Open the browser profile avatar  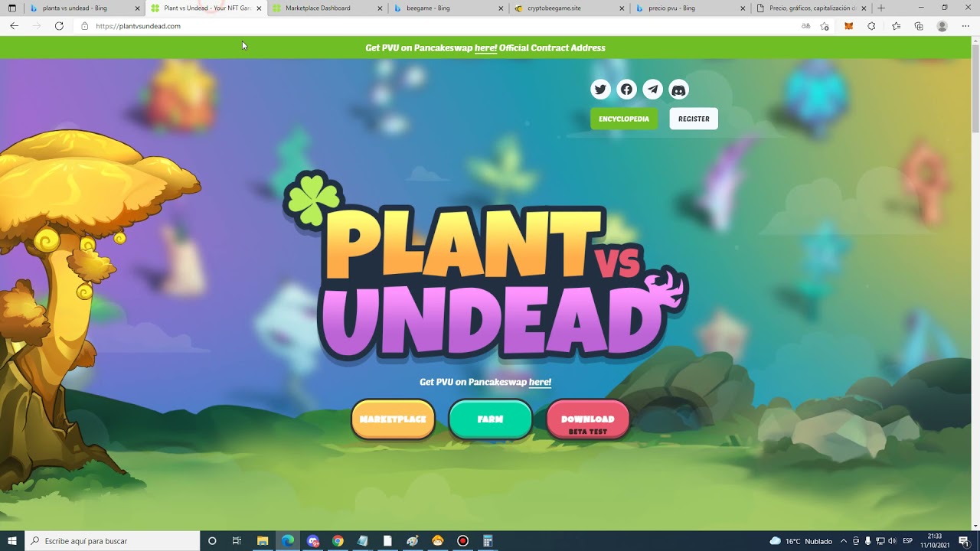tap(942, 26)
